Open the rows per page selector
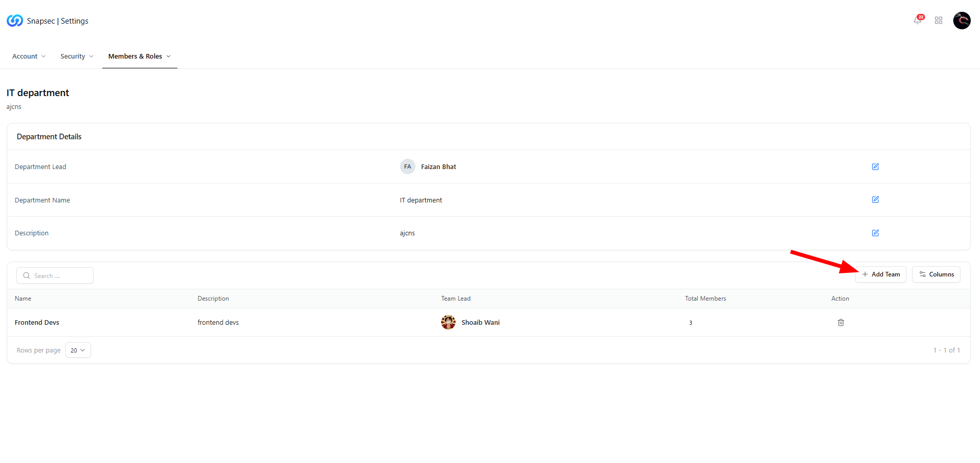 click(x=78, y=350)
